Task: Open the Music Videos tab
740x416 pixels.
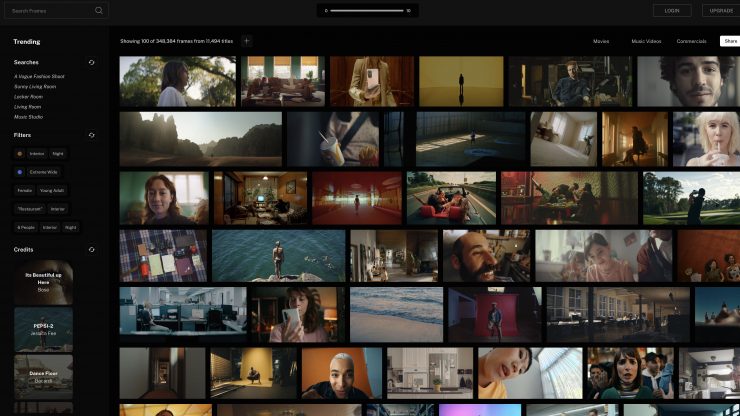Action: pos(645,41)
